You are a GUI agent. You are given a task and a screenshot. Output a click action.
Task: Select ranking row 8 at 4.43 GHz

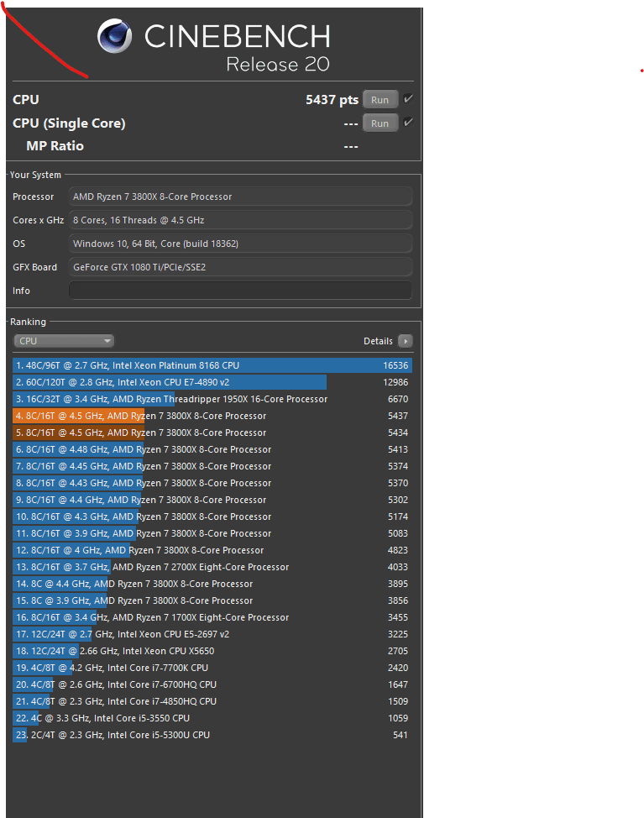[x=212, y=483]
